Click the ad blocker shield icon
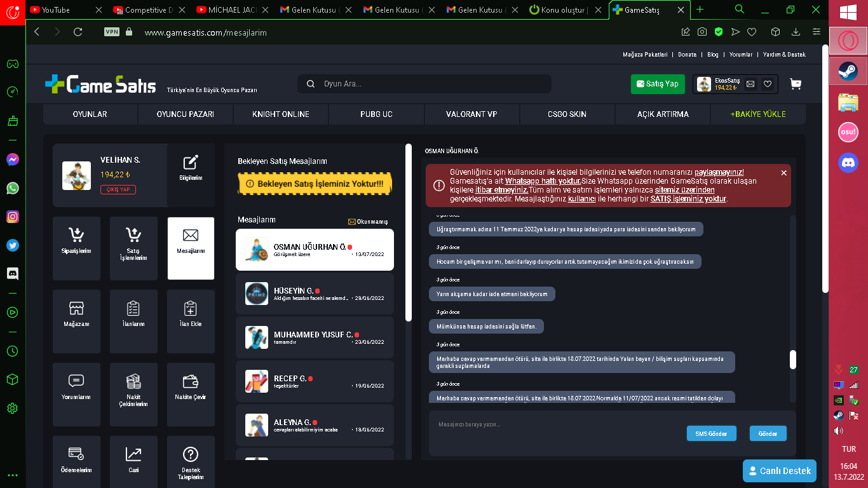 click(x=719, y=32)
